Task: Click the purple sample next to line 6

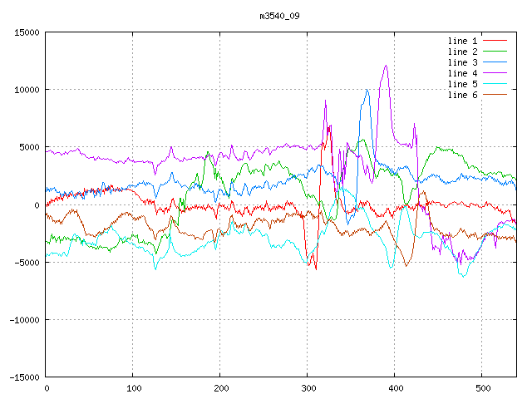Action: [495, 95]
